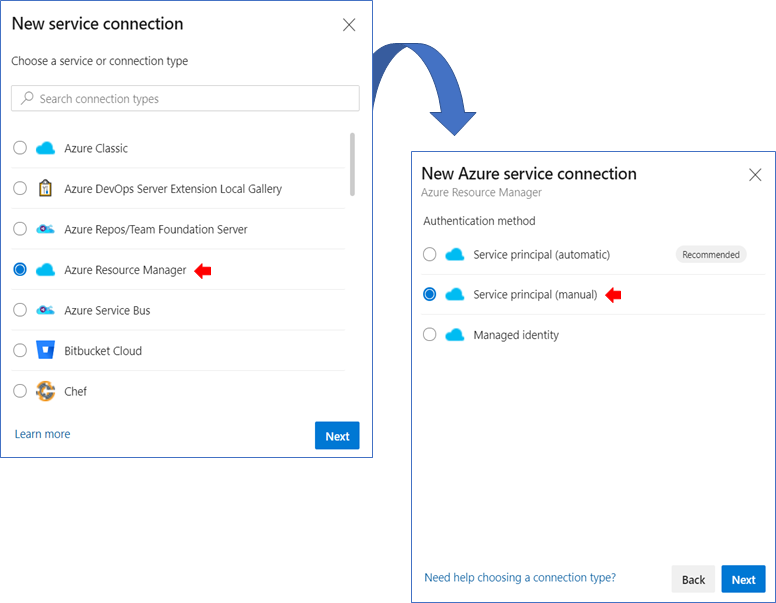
Task: Click the Azure Resource Manager list label
Action: [x=125, y=270]
